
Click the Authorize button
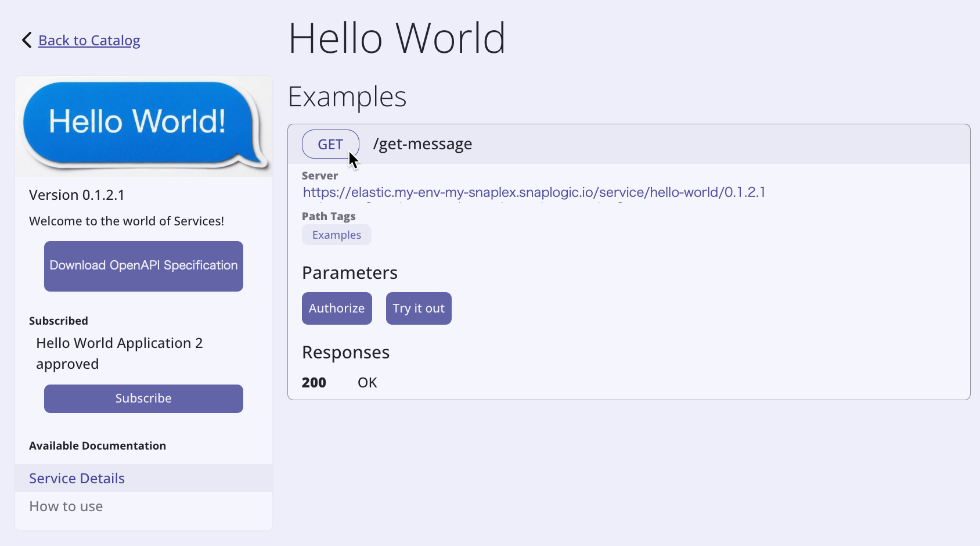337,308
